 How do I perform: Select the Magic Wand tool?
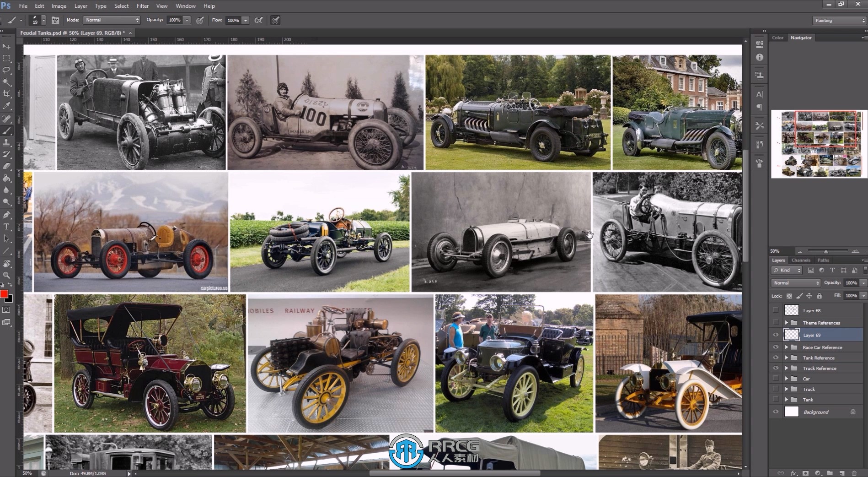tap(6, 82)
